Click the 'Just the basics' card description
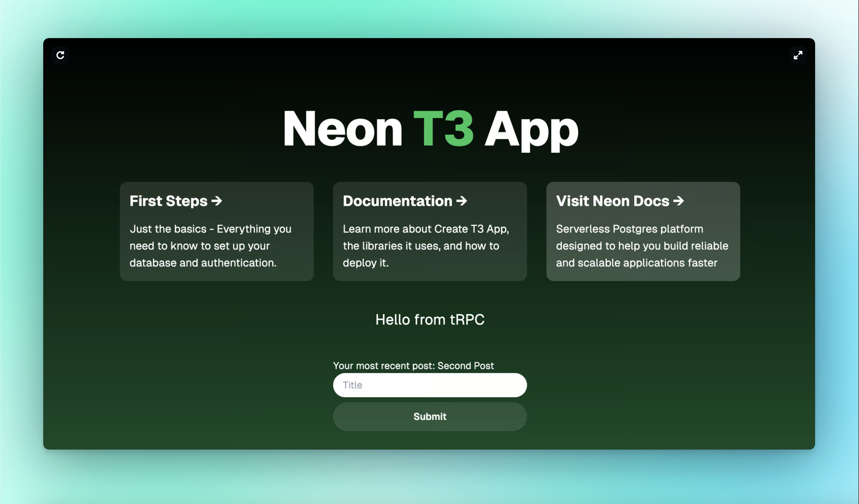Screen dimensions: 859x504 pyautogui.click(x=210, y=246)
